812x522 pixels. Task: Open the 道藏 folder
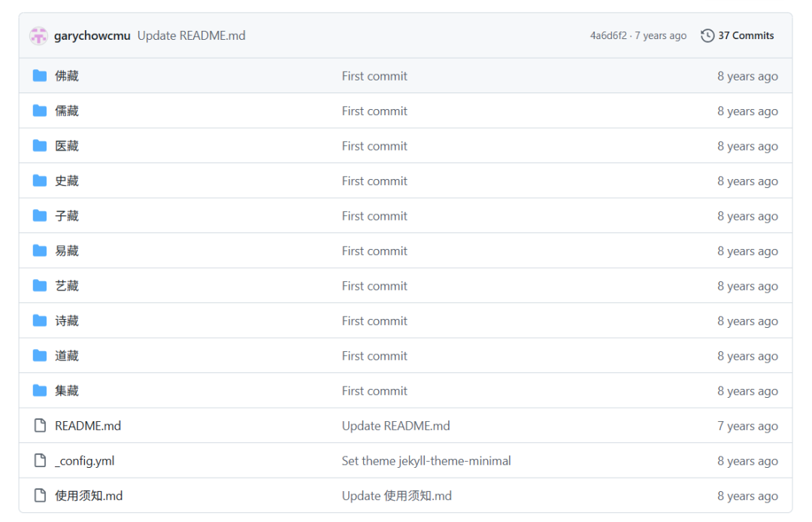[x=67, y=356]
